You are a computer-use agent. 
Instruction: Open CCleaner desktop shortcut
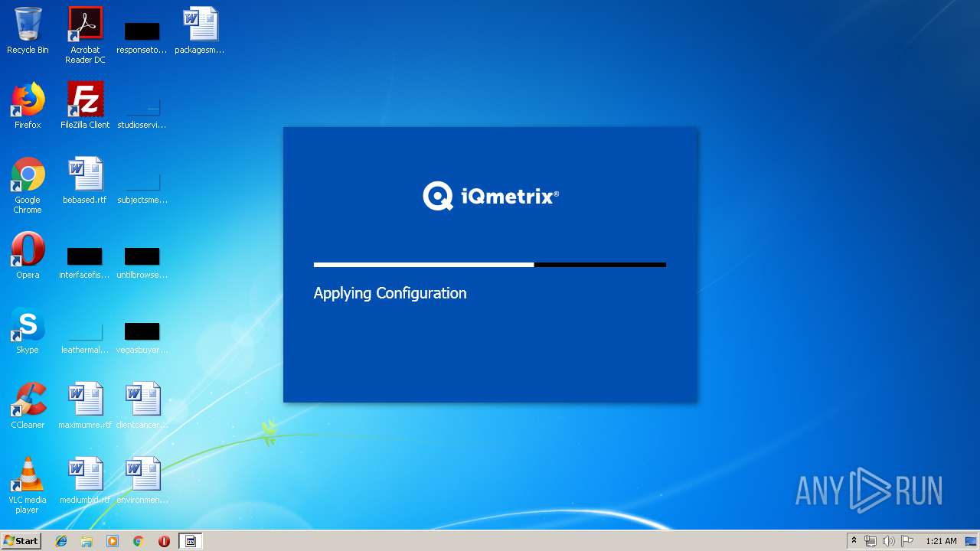(28, 406)
